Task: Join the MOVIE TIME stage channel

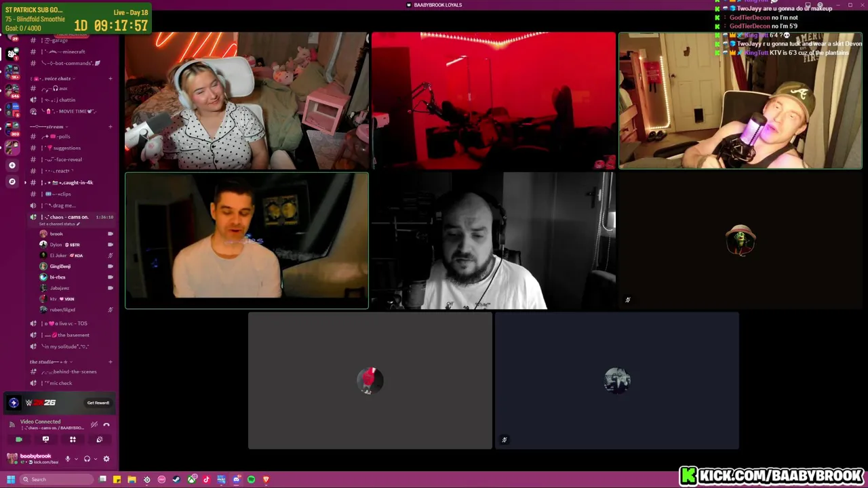Action: pyautogui.click(x=71, y=111)
